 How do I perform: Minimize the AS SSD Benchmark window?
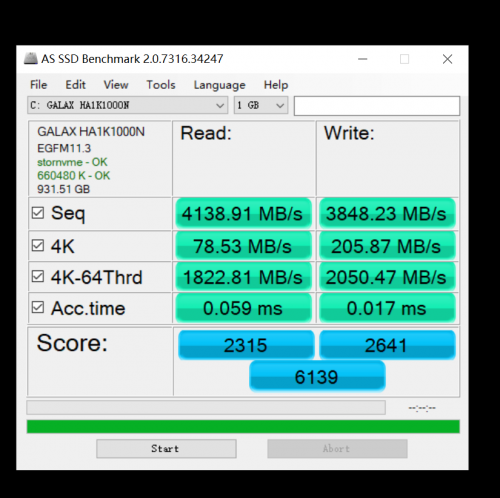(362, 59)
